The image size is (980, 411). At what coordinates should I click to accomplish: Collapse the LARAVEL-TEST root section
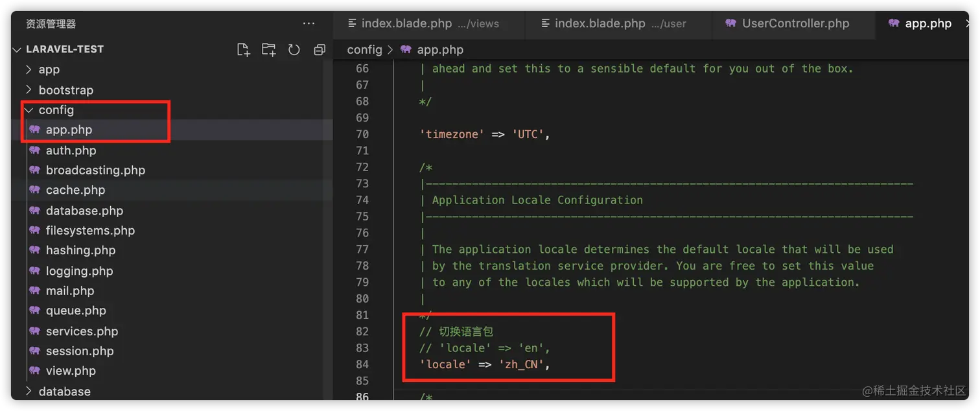click(17, 49)
